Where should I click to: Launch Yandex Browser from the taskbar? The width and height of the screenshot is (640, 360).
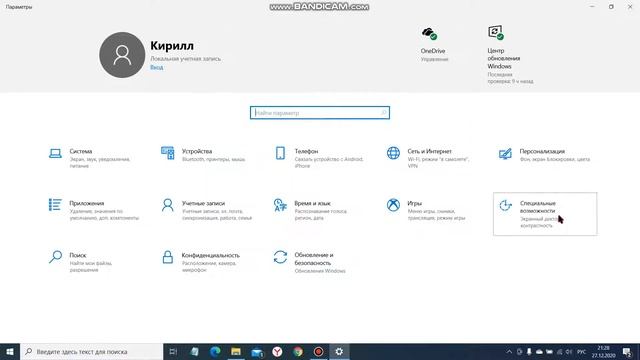pyautogui.click(x=277, y=351)
